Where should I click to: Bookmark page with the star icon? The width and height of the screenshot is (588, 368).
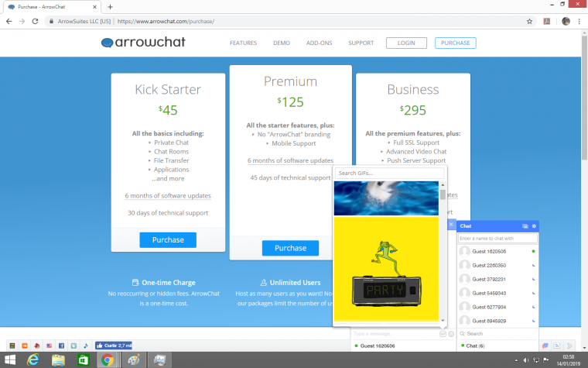point(529,22)
